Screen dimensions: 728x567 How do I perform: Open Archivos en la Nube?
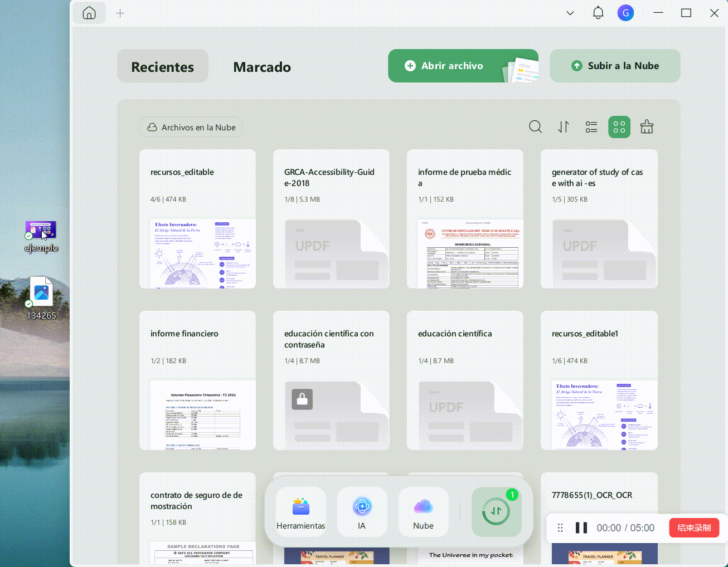tap(191, 128)
